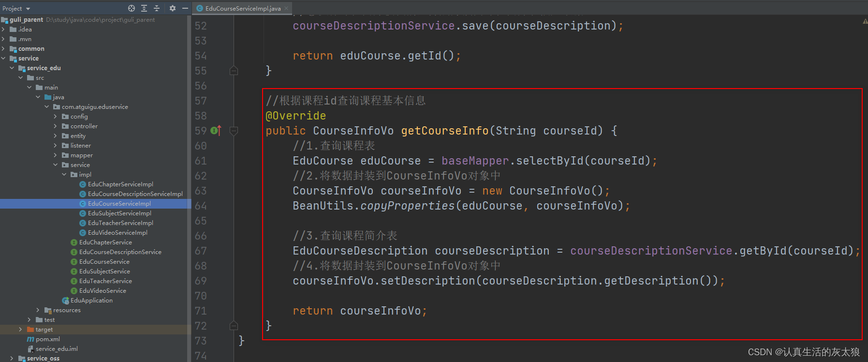The width and height of the screenshot is (868, 362).
Task: Select EduVideoServiceImpl class file
Action: (118, 233)
